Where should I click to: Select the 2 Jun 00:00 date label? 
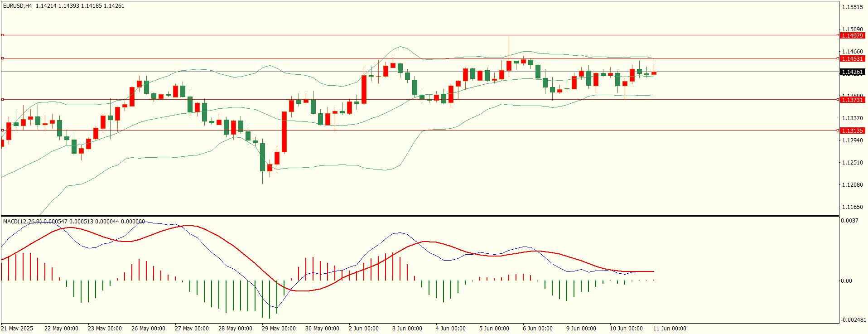[x=364, y=329]
